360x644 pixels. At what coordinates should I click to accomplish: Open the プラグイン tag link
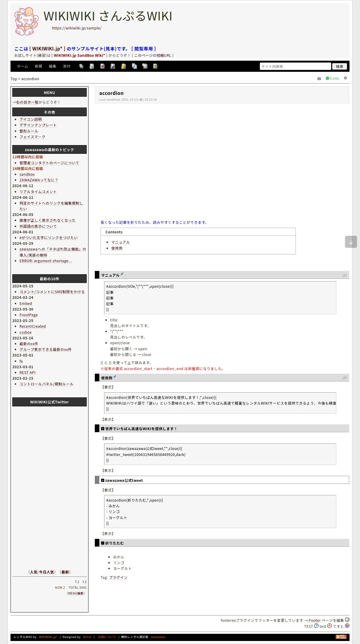[118, 578]
